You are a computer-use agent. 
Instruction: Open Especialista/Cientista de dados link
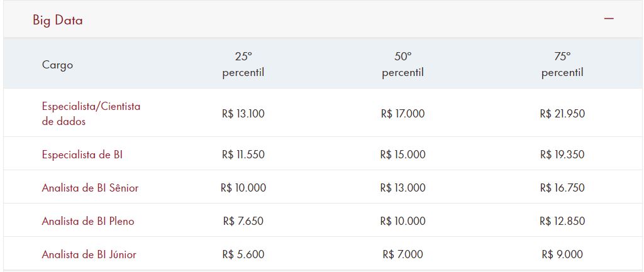pyautogui.click(x=91, y=114)
